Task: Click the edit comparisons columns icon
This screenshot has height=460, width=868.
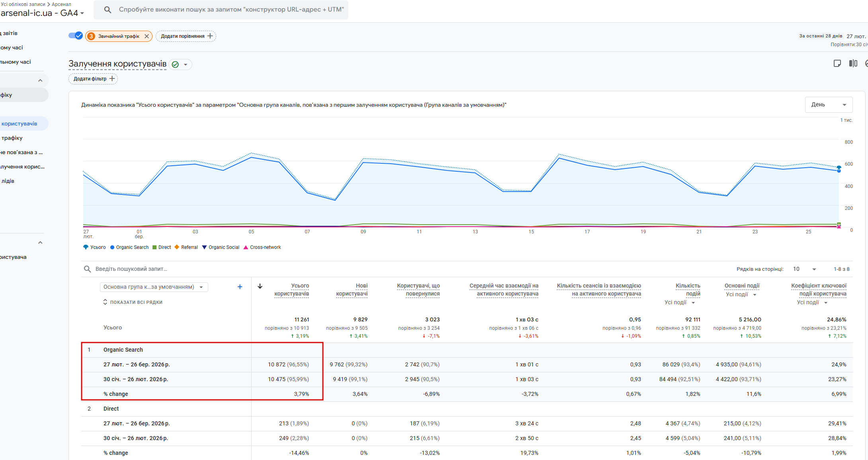Action: 853,63
